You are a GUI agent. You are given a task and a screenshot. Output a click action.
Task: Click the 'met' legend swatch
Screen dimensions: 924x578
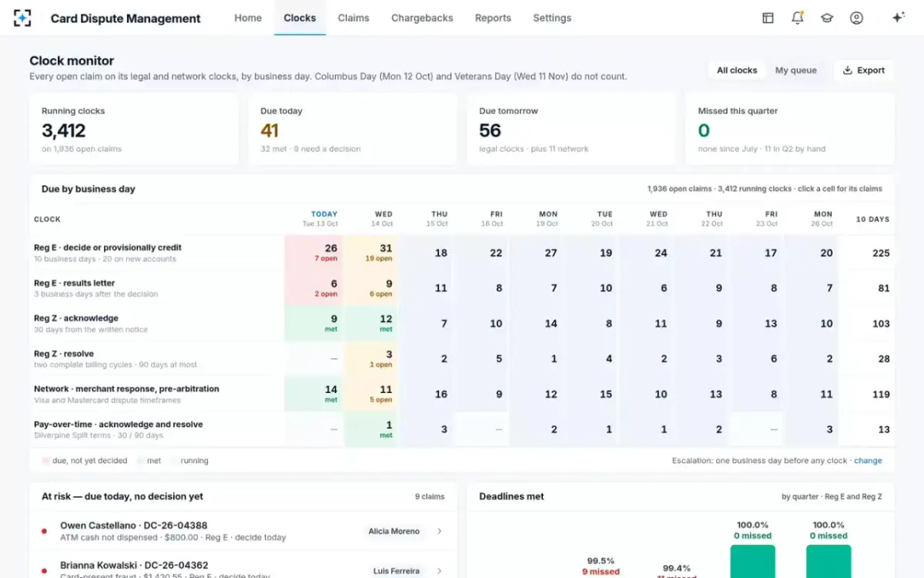(x=140, y=461)
